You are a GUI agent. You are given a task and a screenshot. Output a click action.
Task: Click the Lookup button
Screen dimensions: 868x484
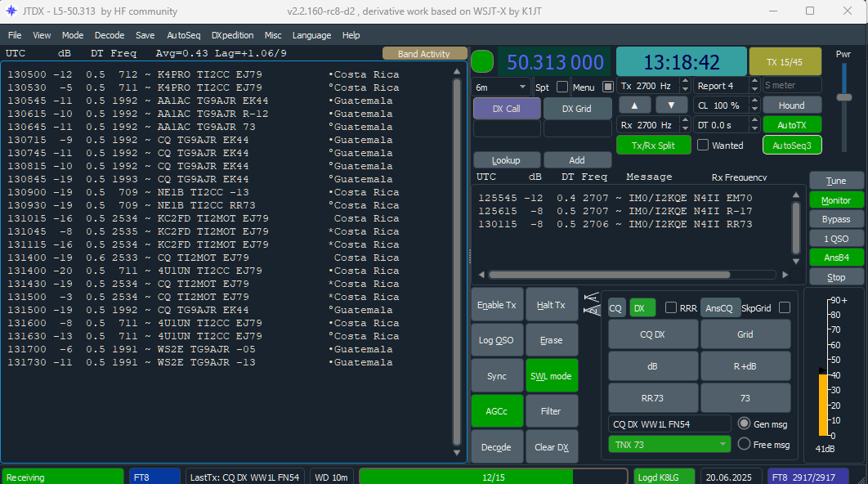(x=506, y=160)
